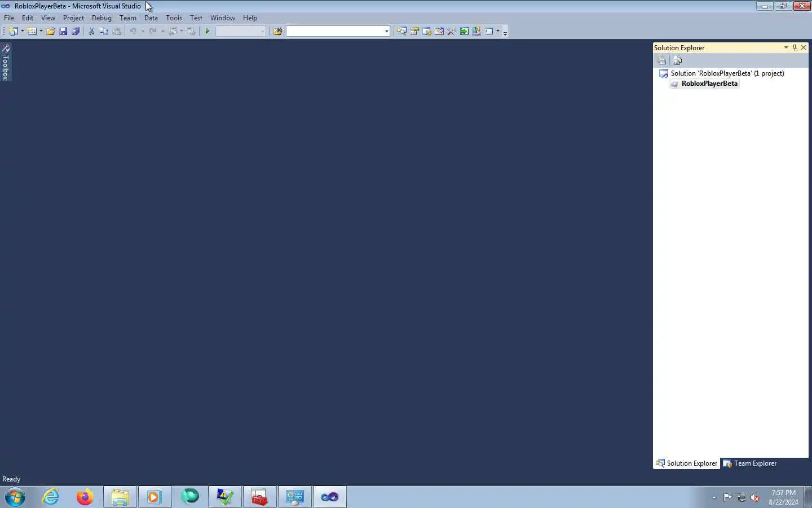812x508 pixels.
Task: Click the Add New Item toolbar icon
Action: tap(32, 31)
